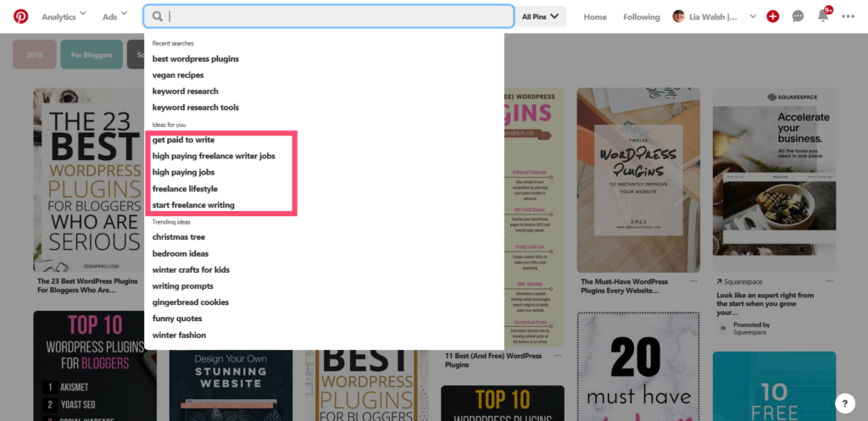The image size is (868, 421).
Task: Click the Pinterest logo icon
Action: pyautogui.click(x=20, y=17)
